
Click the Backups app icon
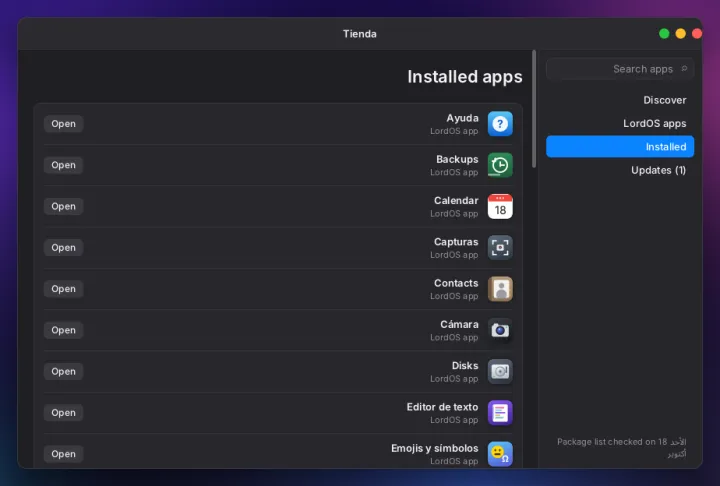pyautogui.click(x=500, y=165)
